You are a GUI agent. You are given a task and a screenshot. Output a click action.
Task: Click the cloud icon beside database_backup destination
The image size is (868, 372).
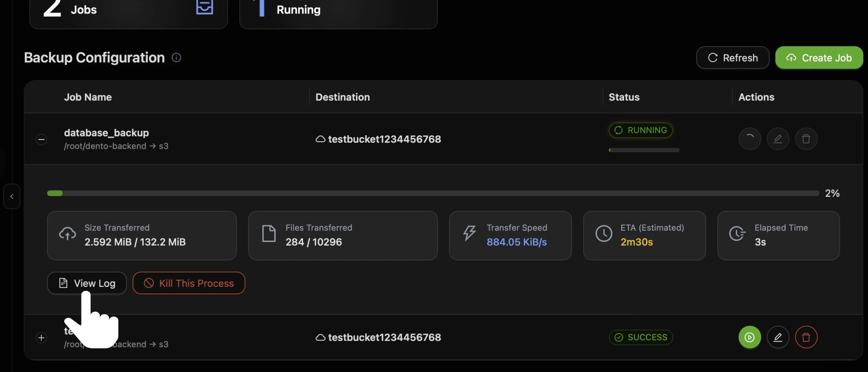320,139
